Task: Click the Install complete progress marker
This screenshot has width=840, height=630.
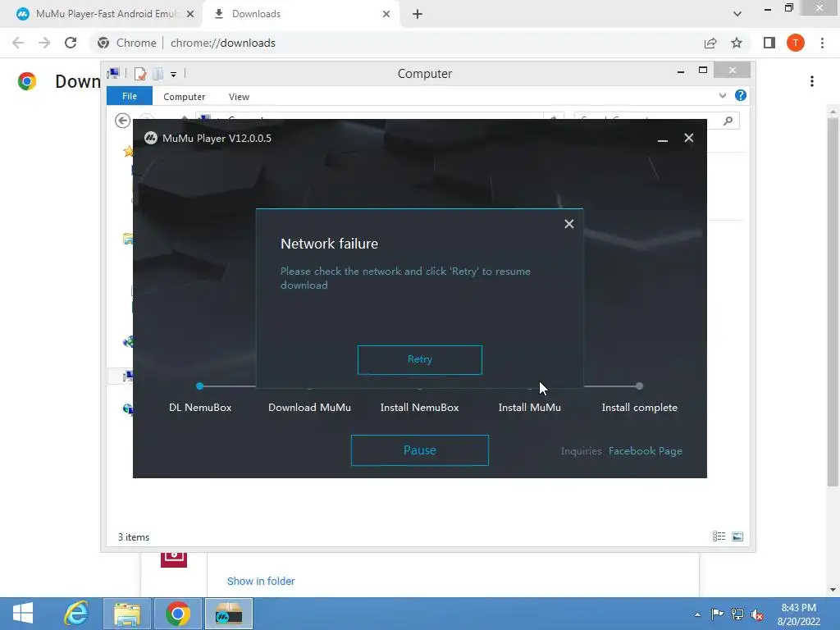Action: (x=639, y=386)
